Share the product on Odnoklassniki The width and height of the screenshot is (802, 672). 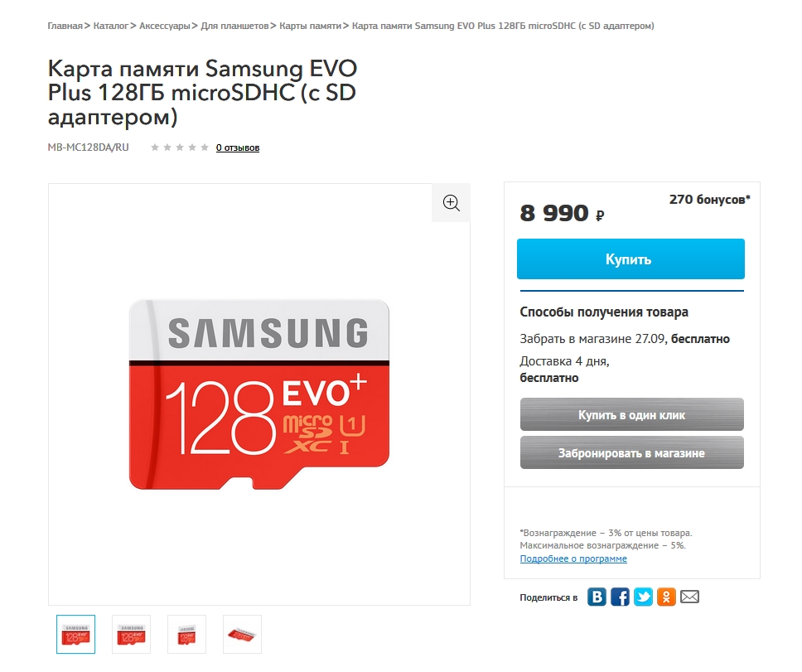[666, 597]
